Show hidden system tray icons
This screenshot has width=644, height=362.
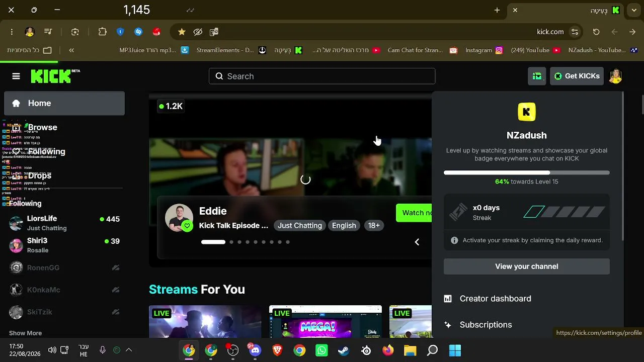(129, 350)
